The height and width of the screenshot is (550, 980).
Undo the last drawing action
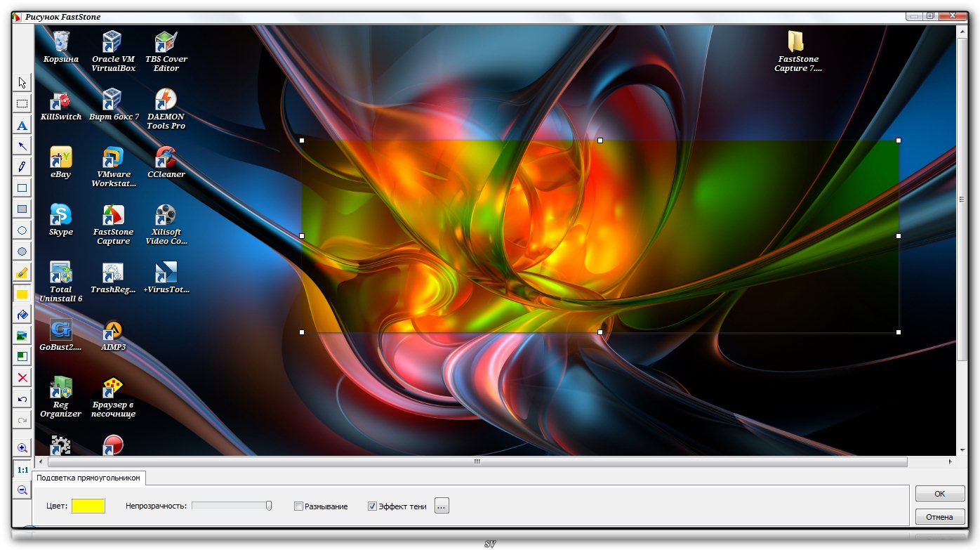click(22, 400)
